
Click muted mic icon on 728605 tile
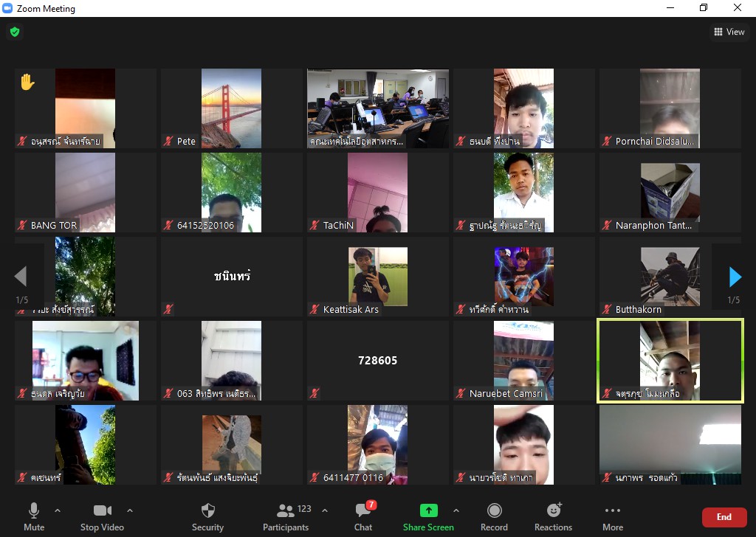pyautogui.click(x=315, y=393)
